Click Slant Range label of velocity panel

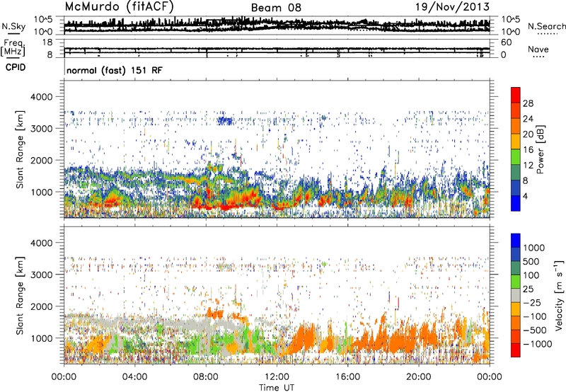pos(20,296)
